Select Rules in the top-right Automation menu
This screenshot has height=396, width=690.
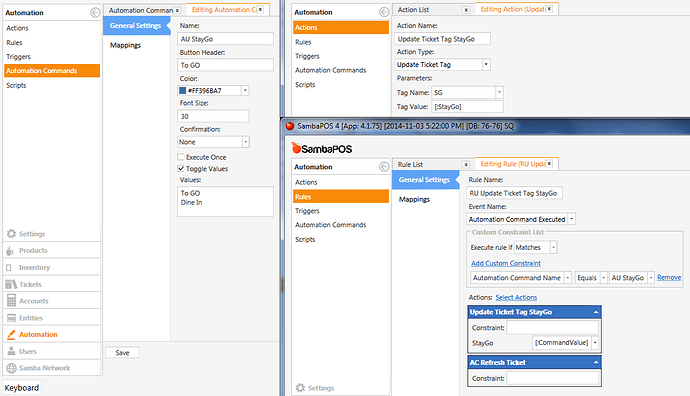coord(303,42)
